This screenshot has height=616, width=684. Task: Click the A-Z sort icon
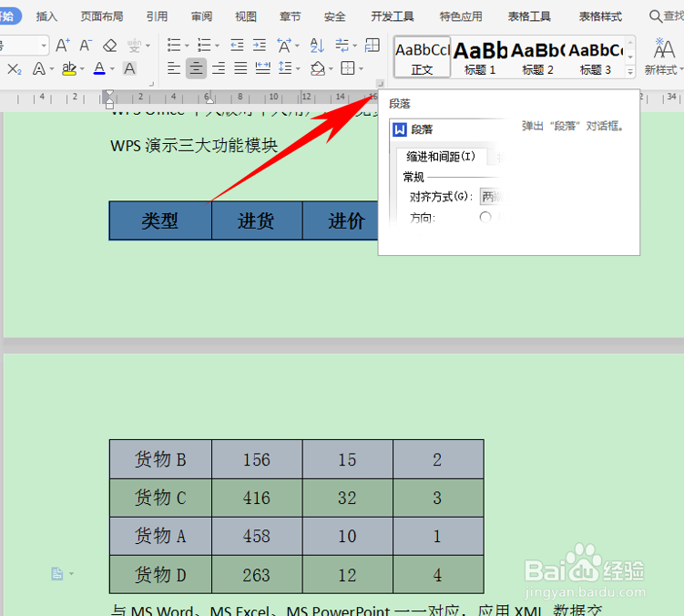317,45
